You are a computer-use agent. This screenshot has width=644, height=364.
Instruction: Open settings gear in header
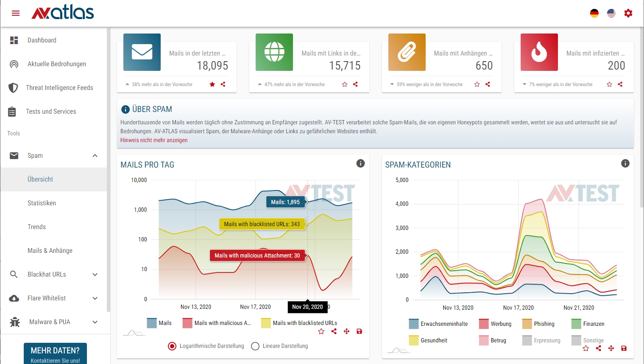click(628, 13)
